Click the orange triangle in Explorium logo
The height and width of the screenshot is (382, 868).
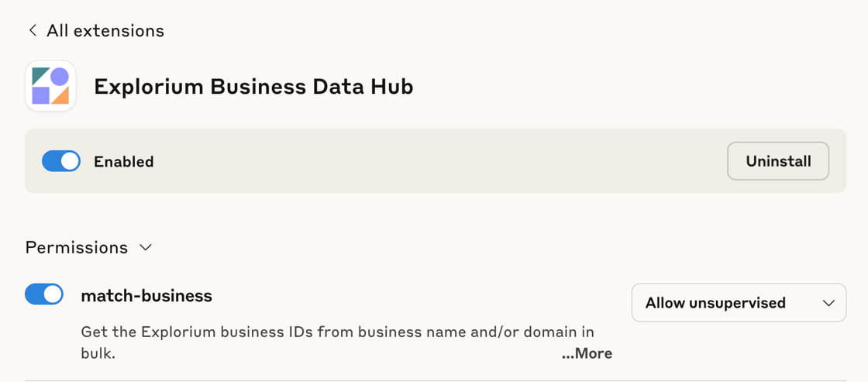click(x=60, y=95)
